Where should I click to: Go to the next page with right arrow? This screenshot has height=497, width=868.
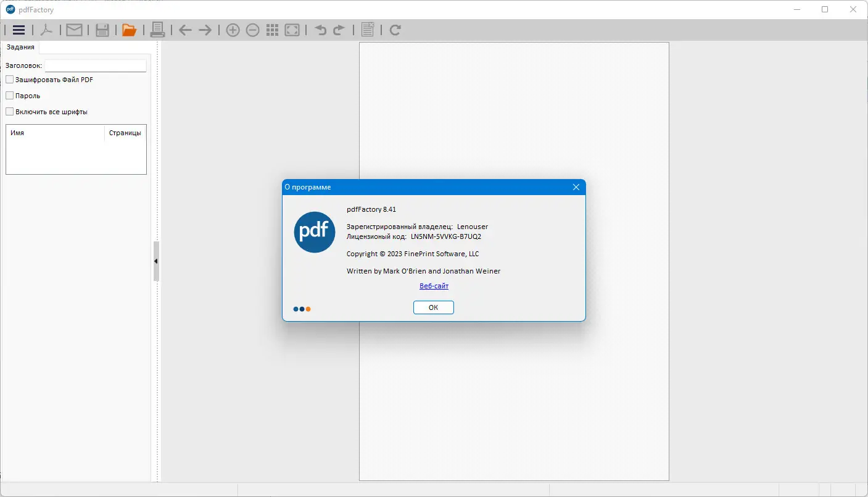pyautogui.click(x=205, y=30)
